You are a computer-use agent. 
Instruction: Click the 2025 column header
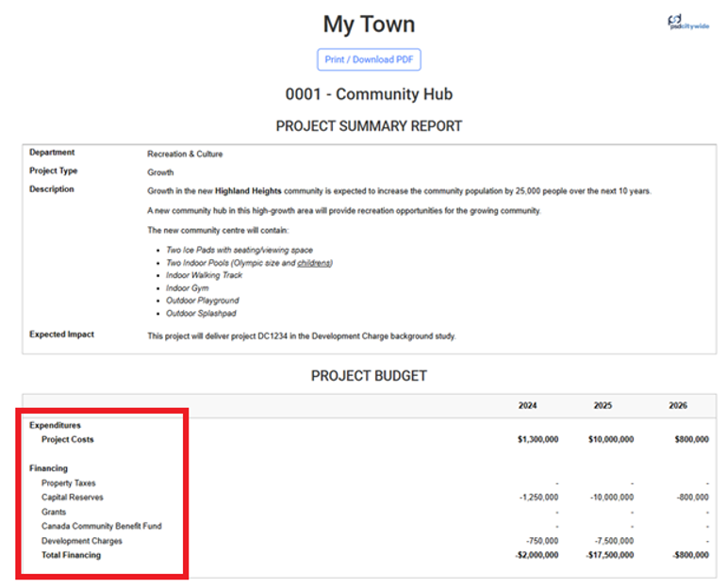click(x=603, y=405)
